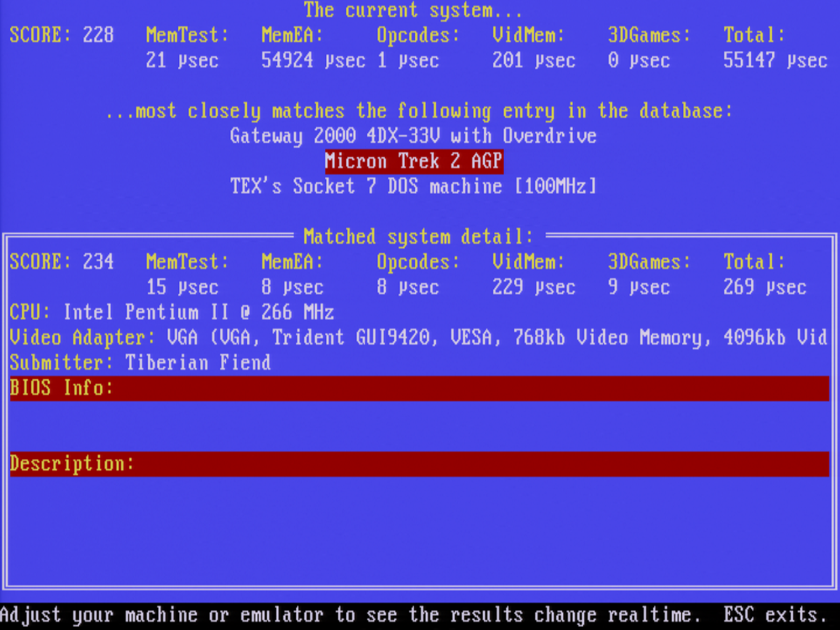Screen dimensions: 840x630
Task: Click the 'Submitter: Tiberian Fiend' line
Action: click(140, 363)
